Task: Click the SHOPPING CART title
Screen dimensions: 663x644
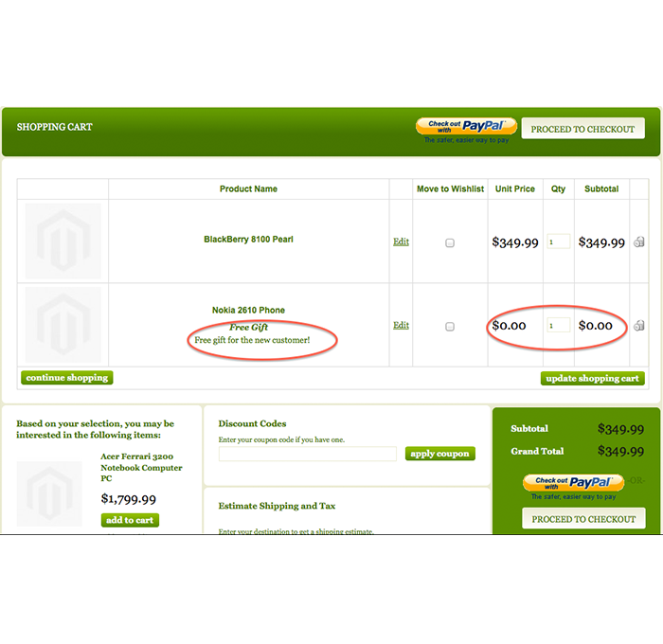Action: [55, 127]
